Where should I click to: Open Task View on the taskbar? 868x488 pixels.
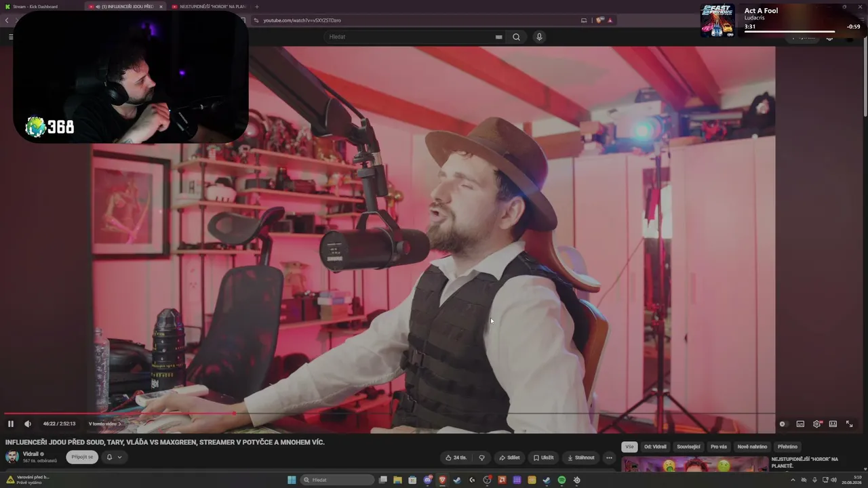tap(383, 480)
